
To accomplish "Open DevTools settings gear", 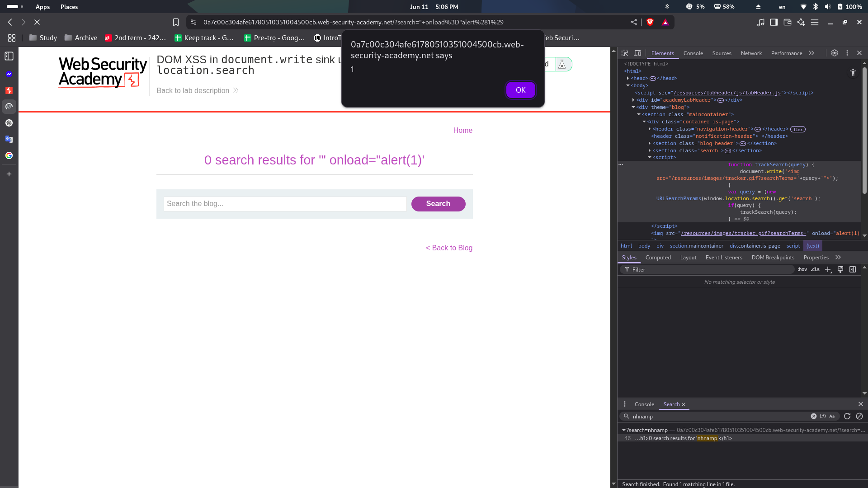I will tap(835, 53).
